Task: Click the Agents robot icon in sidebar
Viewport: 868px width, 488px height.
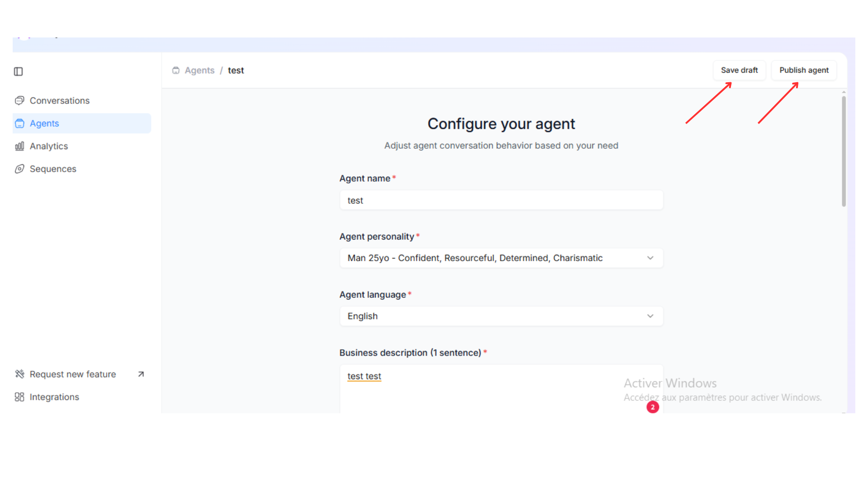Action: pyautogui.click(x=19, y=123)
